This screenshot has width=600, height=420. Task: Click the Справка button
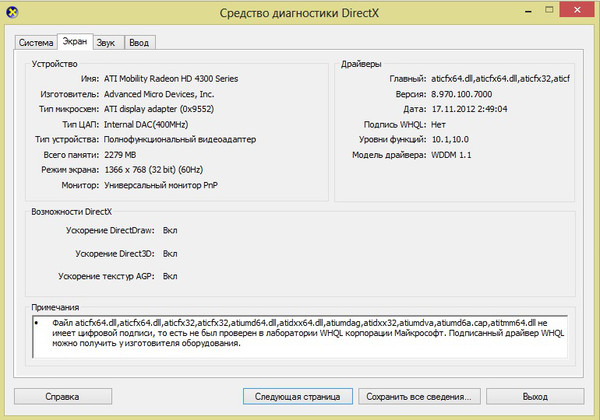pyautogui.click(x=63, y=396)
